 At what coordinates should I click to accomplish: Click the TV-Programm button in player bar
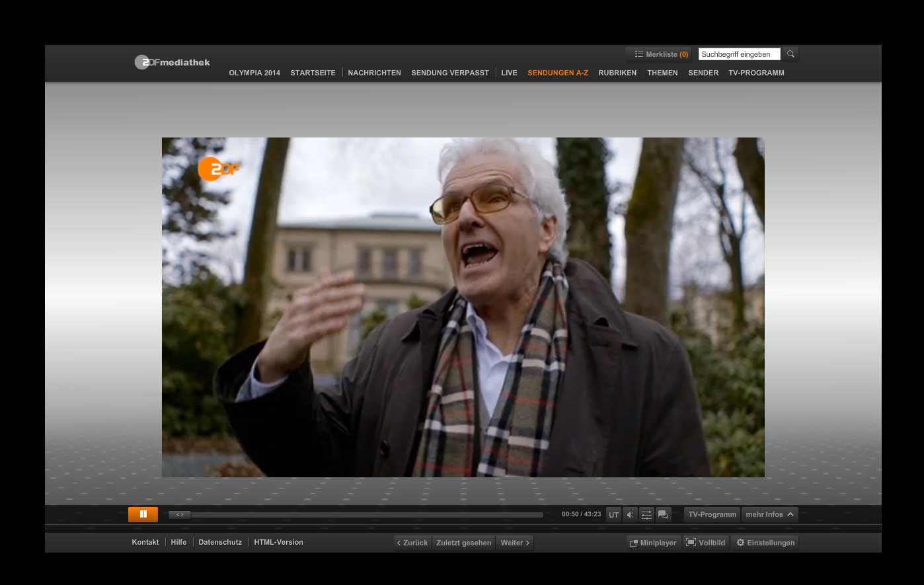(x=712, y=514)
